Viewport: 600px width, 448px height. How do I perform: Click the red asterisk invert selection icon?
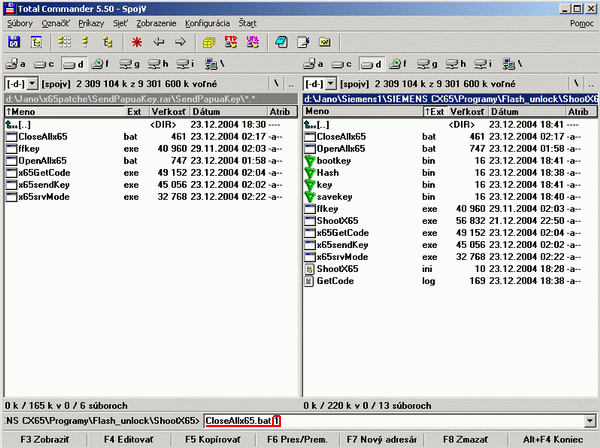(137, 42)
